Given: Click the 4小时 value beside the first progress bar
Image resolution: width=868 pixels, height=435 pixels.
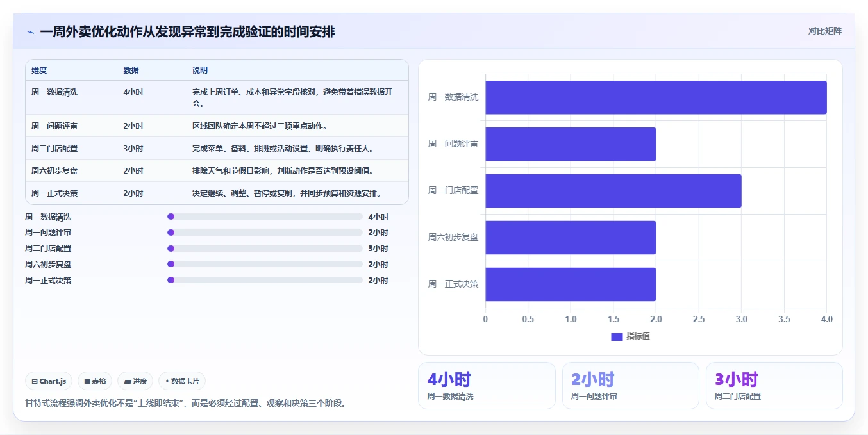Looking at the screenshot, I should coord(378,217).
